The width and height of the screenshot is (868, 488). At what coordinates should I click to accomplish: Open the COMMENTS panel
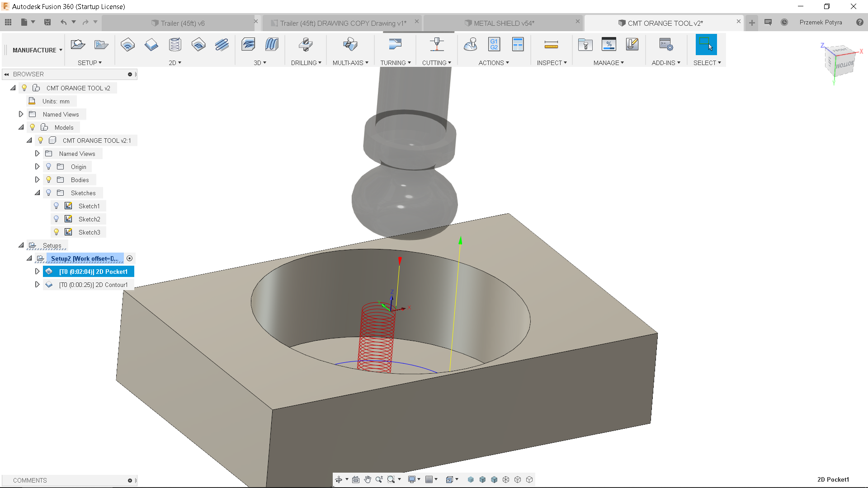coord(29,480)
